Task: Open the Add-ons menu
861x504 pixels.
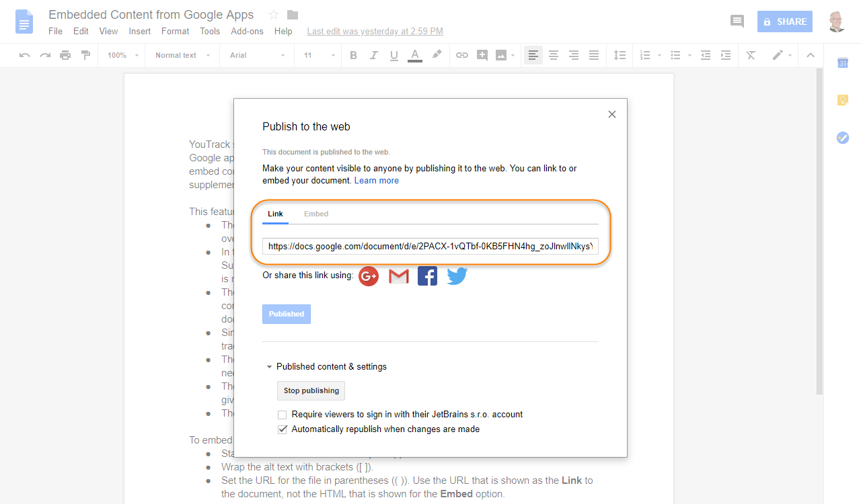Action: pyautogui.click(x=247, y=31)
